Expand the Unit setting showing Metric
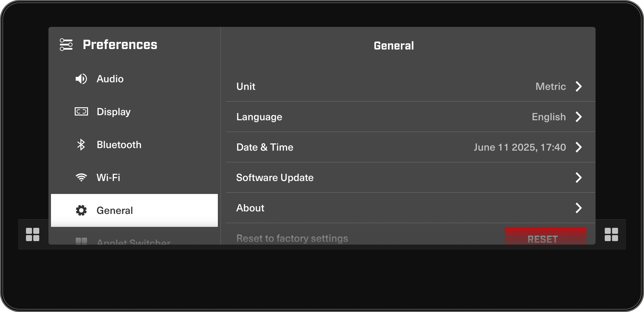 [x=579, y=86]
